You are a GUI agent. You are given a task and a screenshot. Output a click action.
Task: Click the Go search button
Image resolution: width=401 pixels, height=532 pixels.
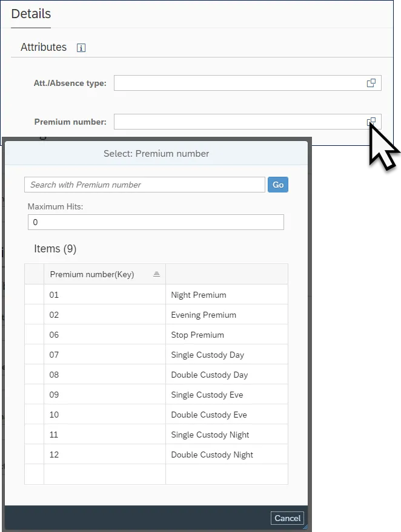[x=278, y=185]
